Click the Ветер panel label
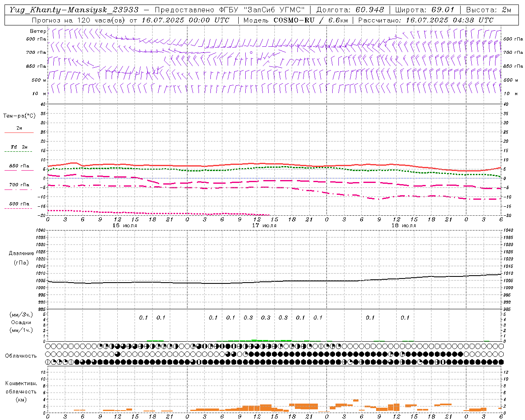 coord(38,31)
